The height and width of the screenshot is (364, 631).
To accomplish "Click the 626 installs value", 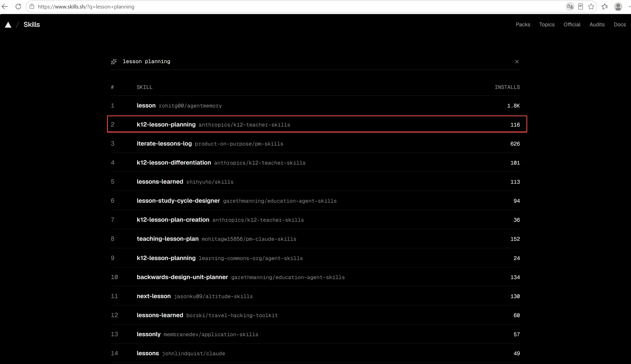I will pyautogui.click(x=515, y=144).
